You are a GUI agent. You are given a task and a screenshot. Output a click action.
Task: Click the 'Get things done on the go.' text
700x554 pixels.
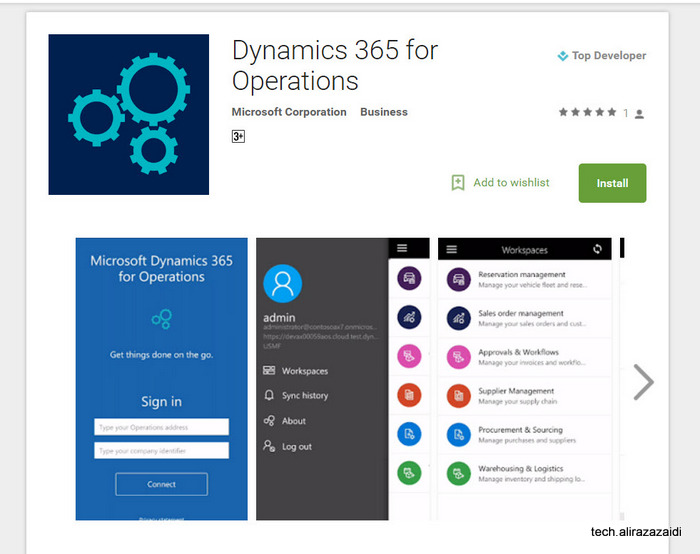coord(161,355)
